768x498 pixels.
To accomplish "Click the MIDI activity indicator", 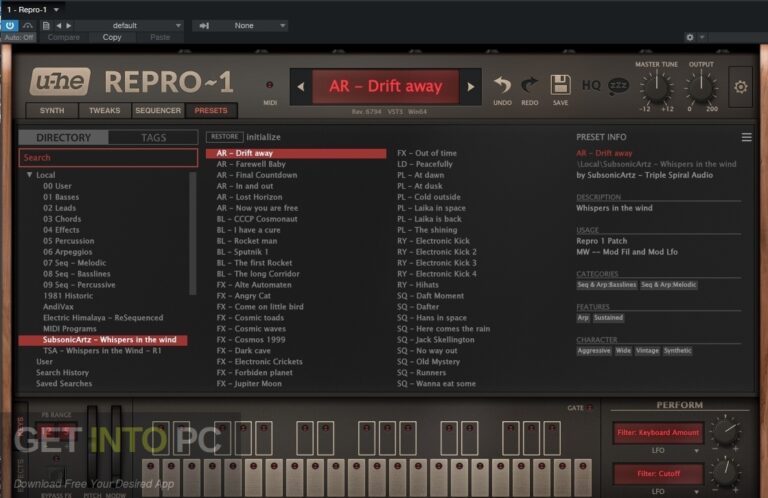I will (x=269, y=85).
